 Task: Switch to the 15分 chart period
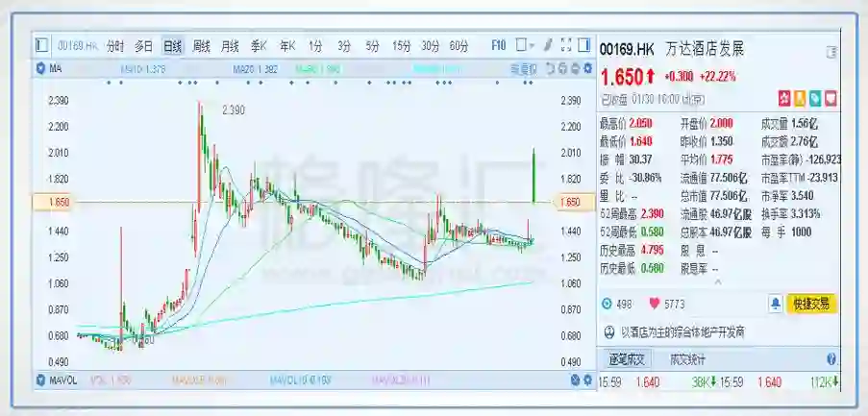coord(402,46)
